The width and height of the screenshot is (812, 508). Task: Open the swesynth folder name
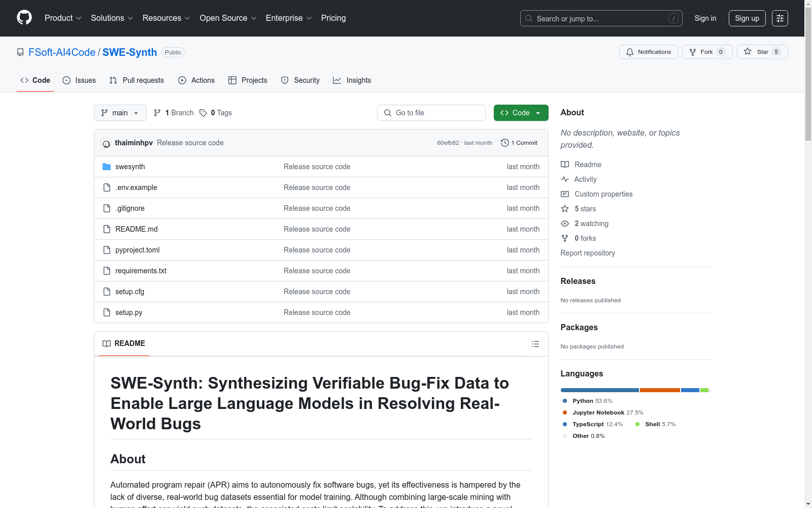(x=130, y=167)
